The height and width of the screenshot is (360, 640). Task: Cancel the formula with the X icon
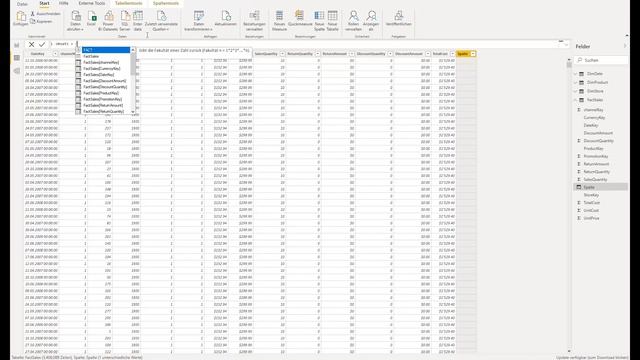[31, 44]
